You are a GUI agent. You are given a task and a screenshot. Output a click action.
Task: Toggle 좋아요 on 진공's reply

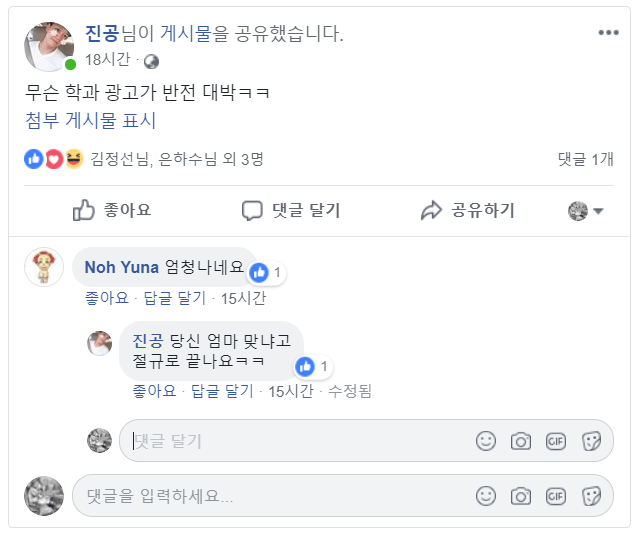click(154, 390)
